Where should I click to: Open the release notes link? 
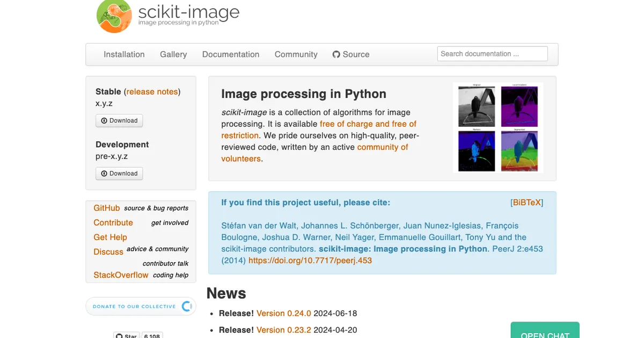152,92
